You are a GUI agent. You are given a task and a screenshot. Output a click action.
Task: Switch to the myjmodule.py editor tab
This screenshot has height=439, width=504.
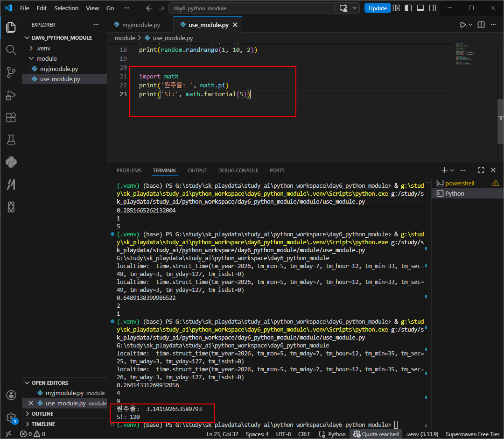[x=140, y=25]
